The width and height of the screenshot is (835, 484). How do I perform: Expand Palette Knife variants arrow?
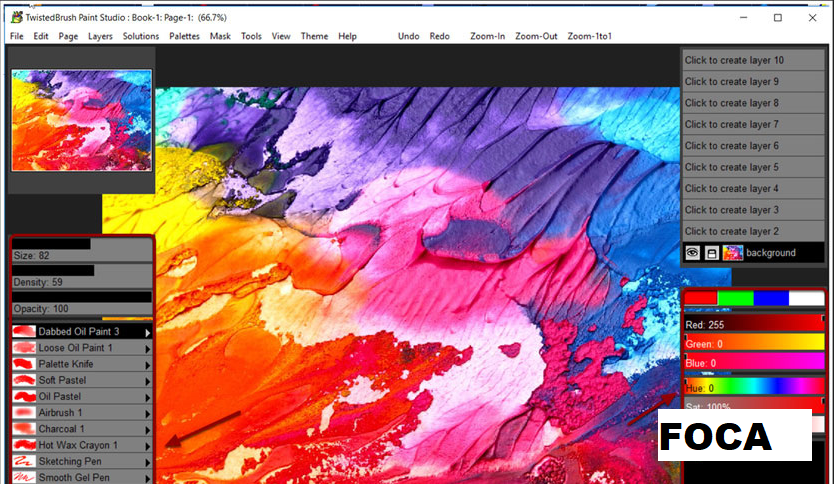(148, 365)
